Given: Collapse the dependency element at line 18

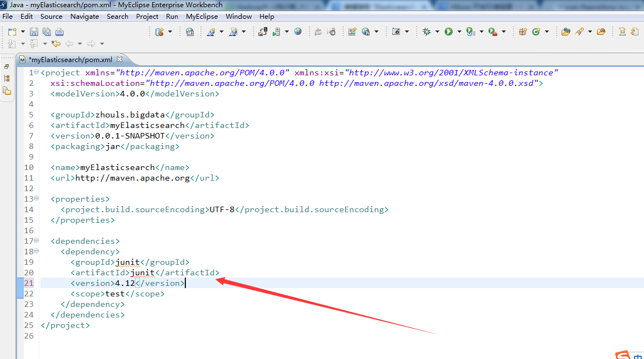Looking at the screenshot, I should click(x=36, y=251).
